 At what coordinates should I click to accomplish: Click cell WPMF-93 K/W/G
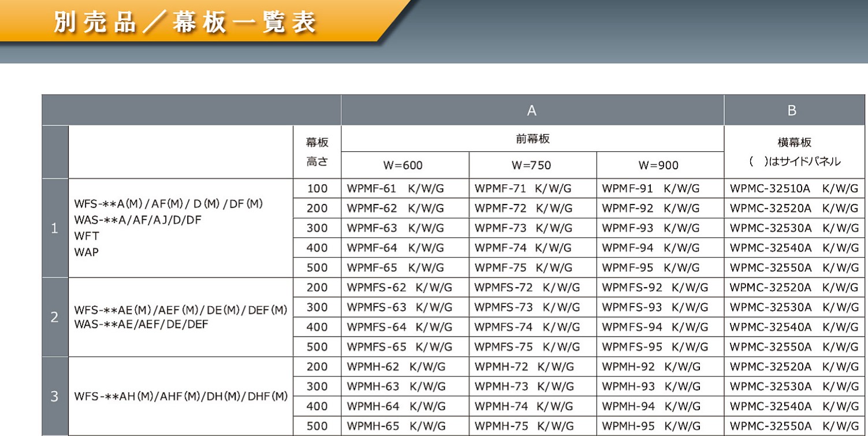click(660, 228)
